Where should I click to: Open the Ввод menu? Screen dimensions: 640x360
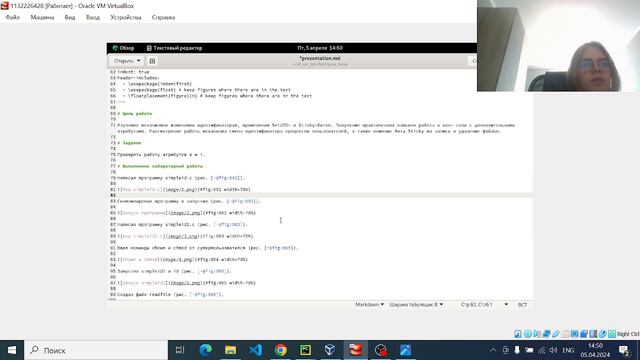pyautogui.click(x=93, y=17)
